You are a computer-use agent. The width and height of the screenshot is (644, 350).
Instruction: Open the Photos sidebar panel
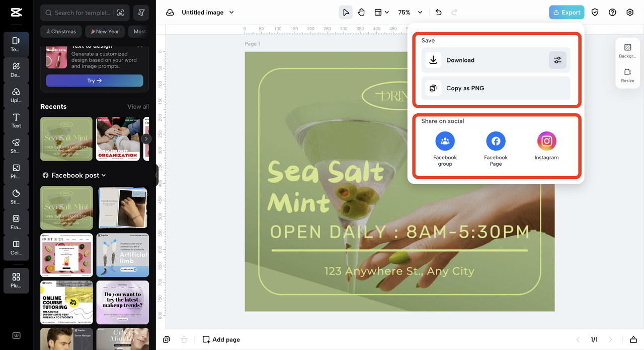pyautogui.click(x=16, y=171)
